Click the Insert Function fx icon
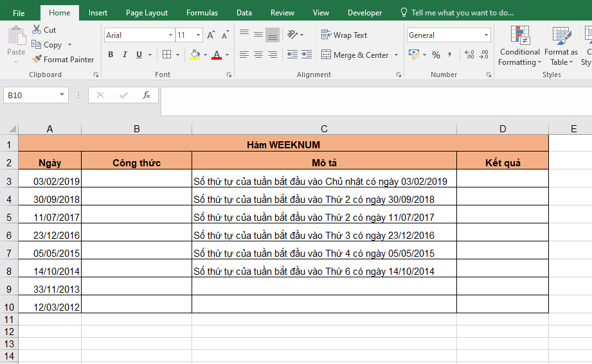 click(x=147, y=95)
